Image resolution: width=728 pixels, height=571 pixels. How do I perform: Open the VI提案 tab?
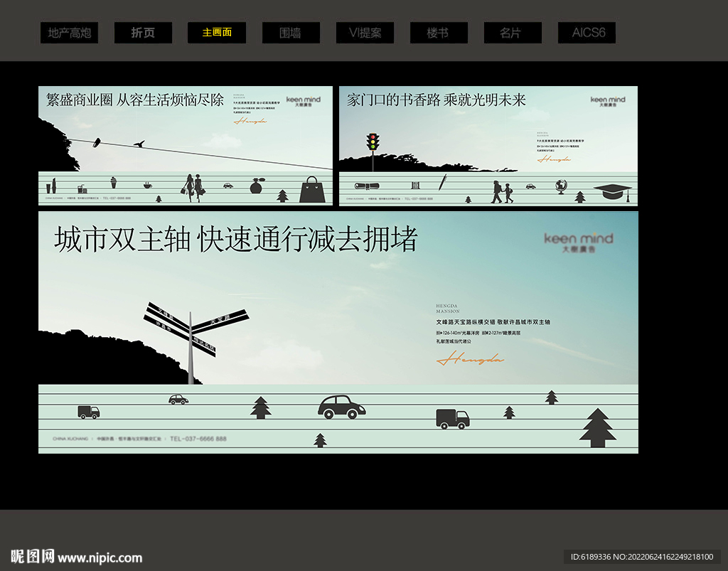click(365, 33)
